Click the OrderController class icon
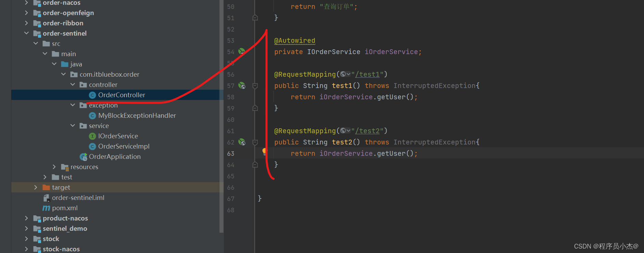The height and width of the screenshot is (253, 644). tap(92, 95)
